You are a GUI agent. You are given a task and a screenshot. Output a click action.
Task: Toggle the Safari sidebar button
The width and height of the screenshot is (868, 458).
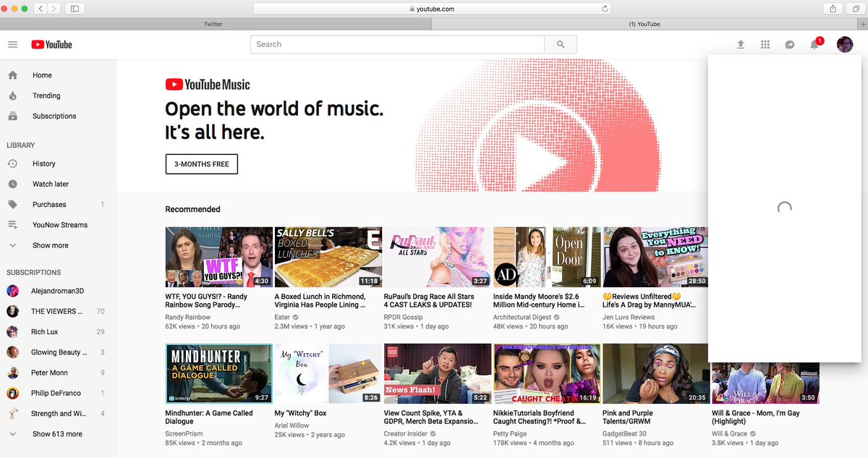pyautogui.click(x=75, y=9)
